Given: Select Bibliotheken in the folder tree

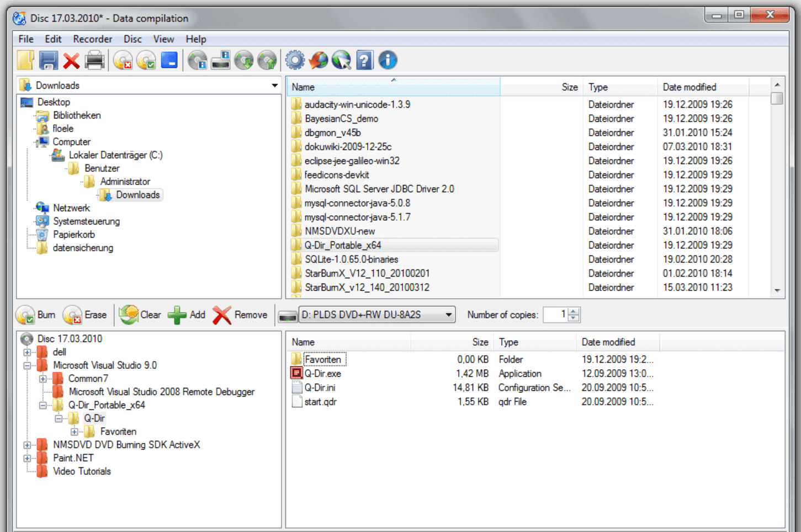Looking at the screenshot, I should tap(77, 115).
